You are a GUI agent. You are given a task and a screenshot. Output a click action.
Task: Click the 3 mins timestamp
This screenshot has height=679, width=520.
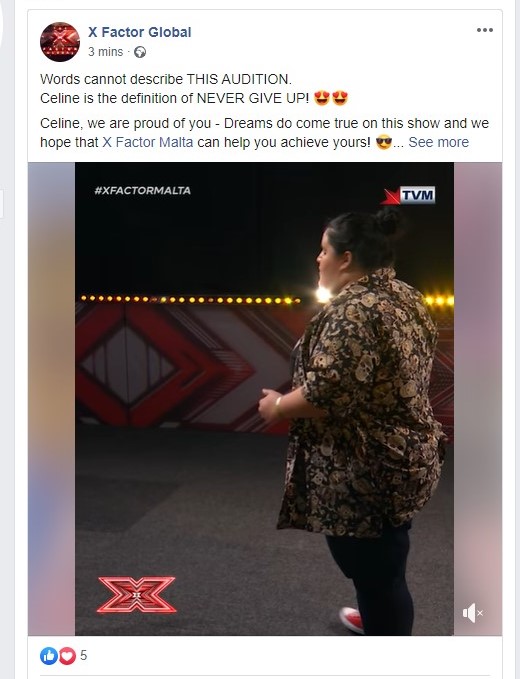coord(106,52)
